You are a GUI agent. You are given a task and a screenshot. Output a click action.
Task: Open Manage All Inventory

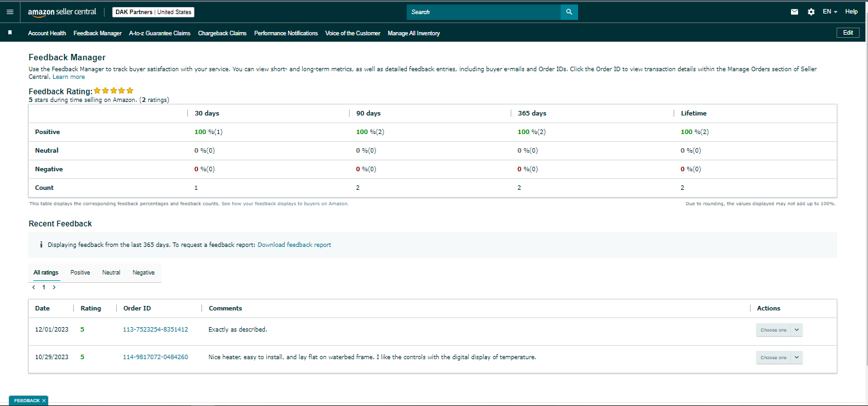pyautogui.click(x=414, y=33)
